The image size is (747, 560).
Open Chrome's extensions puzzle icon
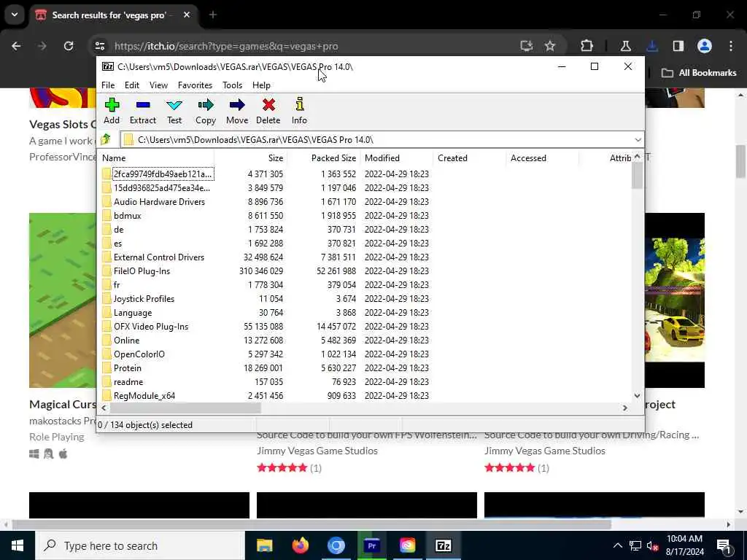[x=587, y=46]
